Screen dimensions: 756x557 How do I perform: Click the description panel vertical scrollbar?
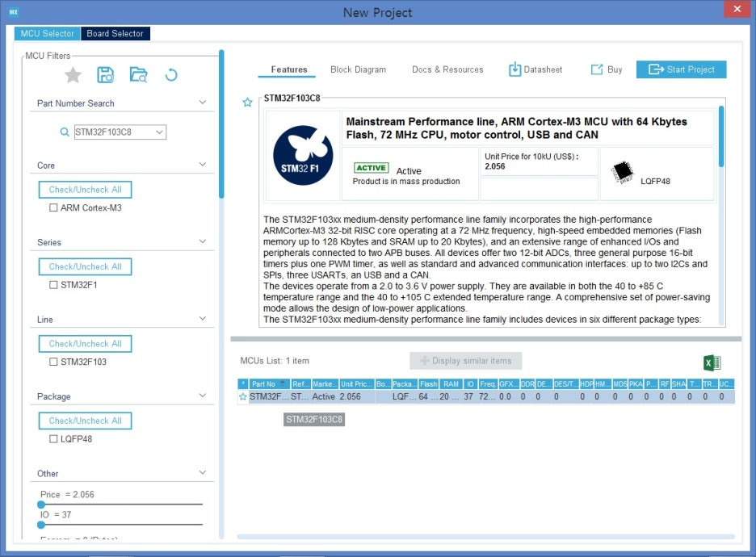(x=721, y=136)
